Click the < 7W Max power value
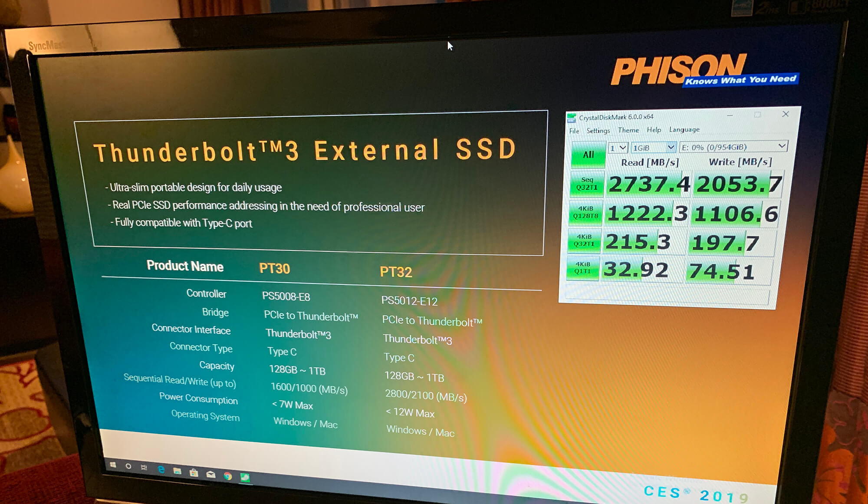This screenshot has height=504, width=868. click(293, 405)
